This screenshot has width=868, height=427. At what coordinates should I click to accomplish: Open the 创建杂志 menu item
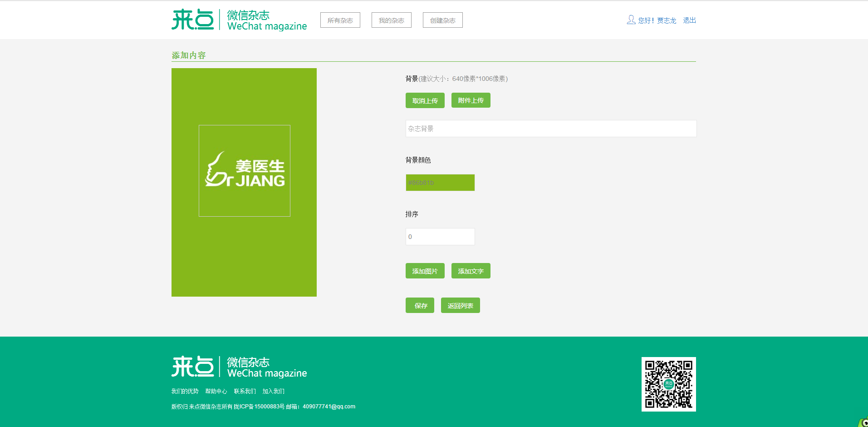coord(443,20)
